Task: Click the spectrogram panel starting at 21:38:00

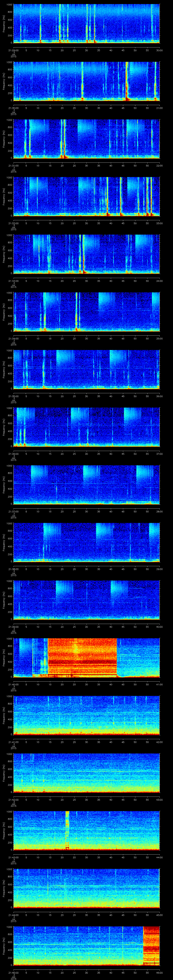Action: (86, 542)
